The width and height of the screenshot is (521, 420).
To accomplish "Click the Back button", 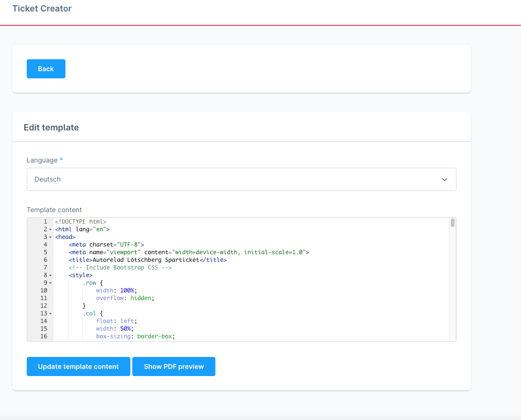I will coord(46,69).
